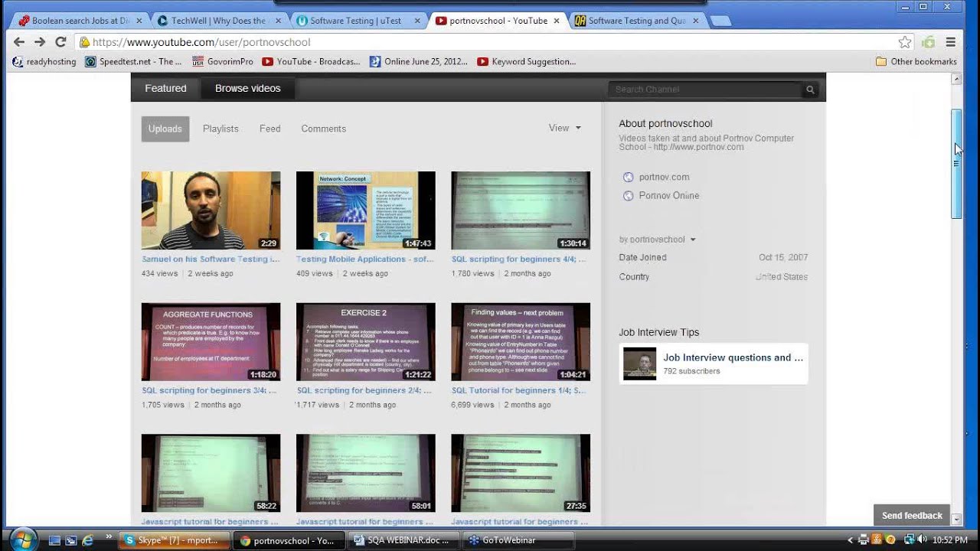
Task: Click the channel search magnifier icon
Action: tap(810, 90)
